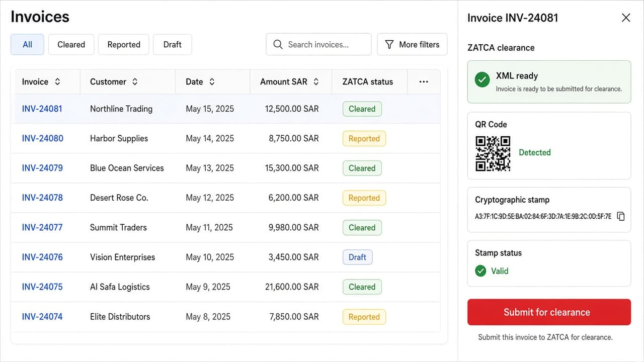Viewport: 644px width, 362px height.
Task: Open the More filters dropdown
Action: [x=412, y=44]
